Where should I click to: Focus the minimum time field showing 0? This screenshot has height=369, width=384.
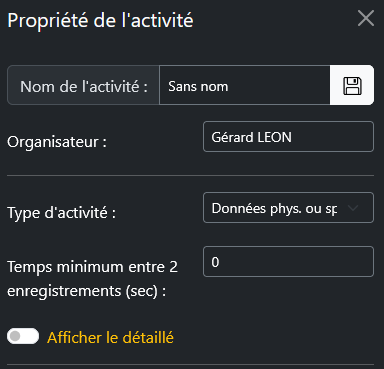[288, 262]
